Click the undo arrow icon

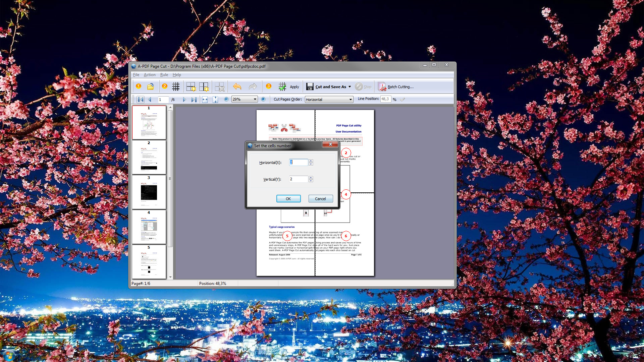point(237,86)
